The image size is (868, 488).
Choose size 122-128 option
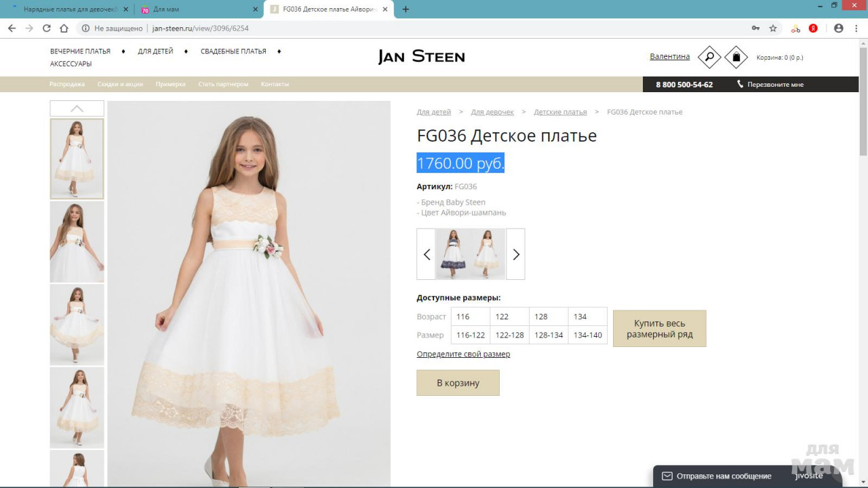pos(509,335)
